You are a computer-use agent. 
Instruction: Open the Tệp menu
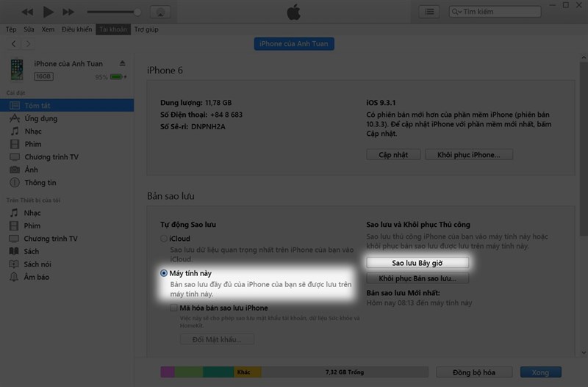point(11,29)
